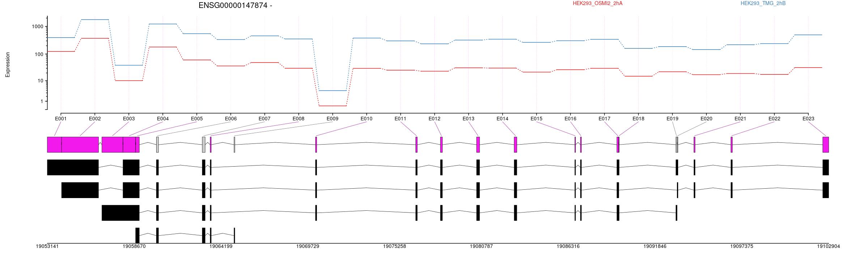The height and width of the screenshot is (253, 868).
Task: Click large first exon of third transcript
Action: [x=120, y=213]
